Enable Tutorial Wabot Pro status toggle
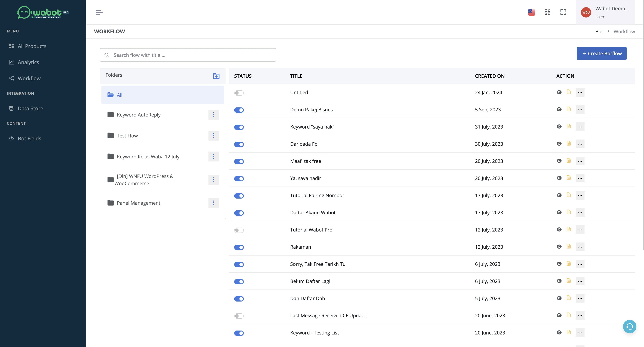 click(x=239, y=230)
